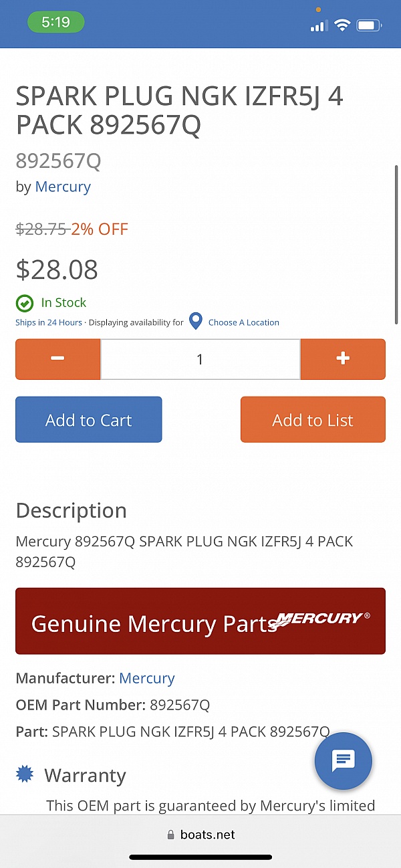Decrease quantity with the minus button
Screen dimensions: 401x868
(x=58, y=359)
